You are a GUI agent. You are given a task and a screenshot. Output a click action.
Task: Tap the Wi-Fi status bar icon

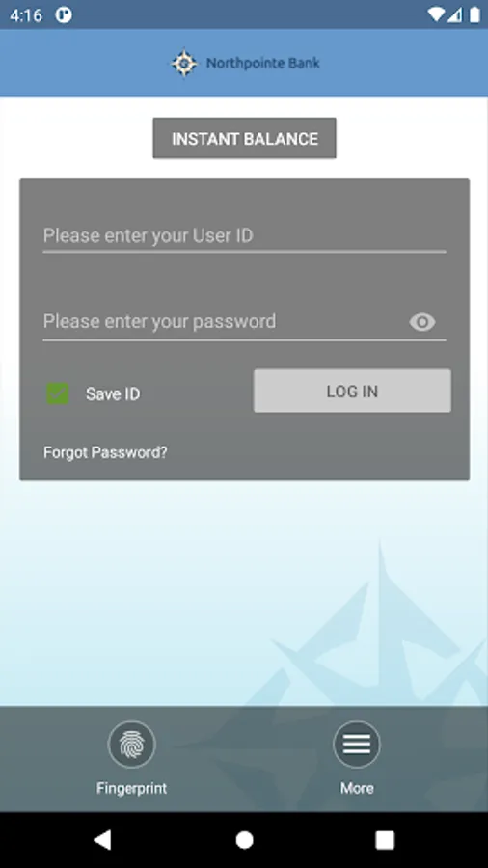tap(436, 14)
